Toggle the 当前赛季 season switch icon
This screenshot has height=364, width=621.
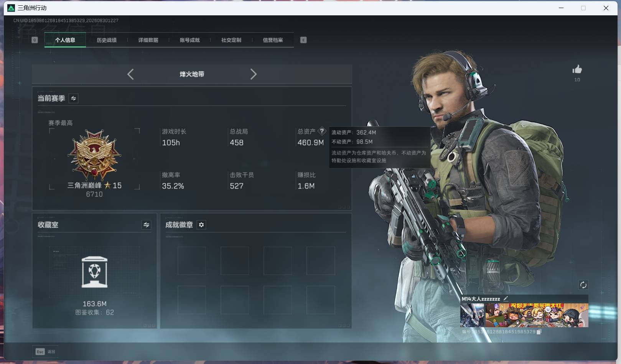73,98
